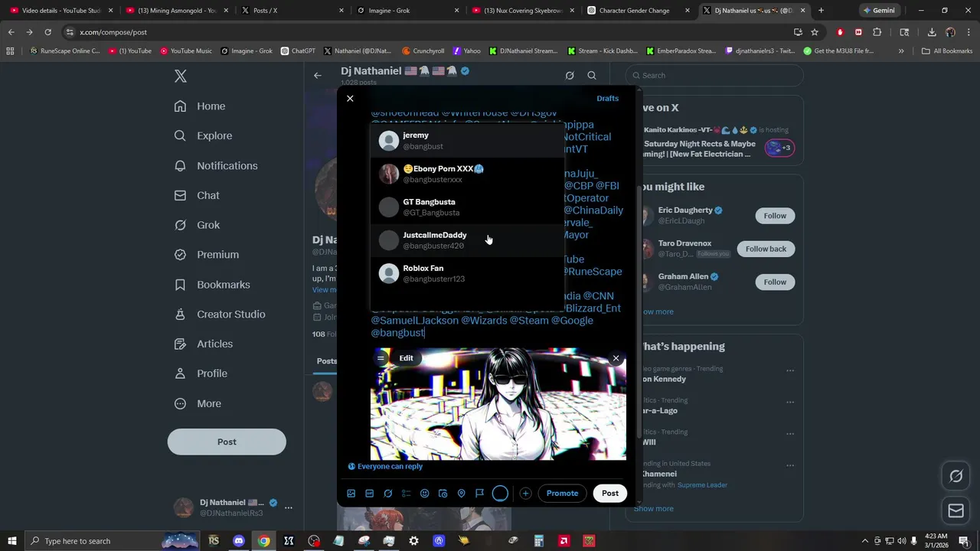Select the Ebony @bangbusterxxx suggestion
This screenshot has width=980, height=551.
coord(467,174)
